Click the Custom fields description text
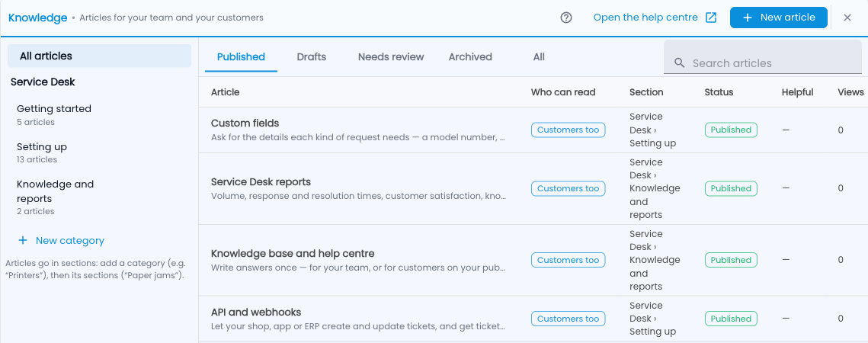Viewport: 868px width, 343px height. pos(358,137)
